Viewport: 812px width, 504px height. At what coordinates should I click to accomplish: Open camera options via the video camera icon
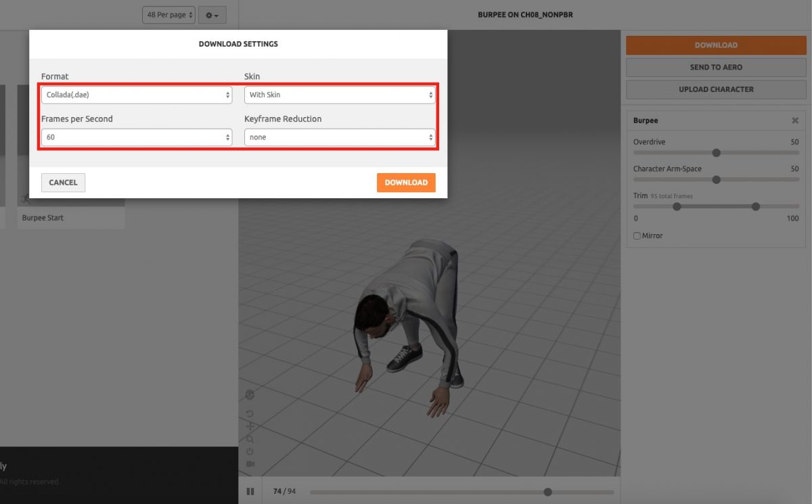pos(250,463)
